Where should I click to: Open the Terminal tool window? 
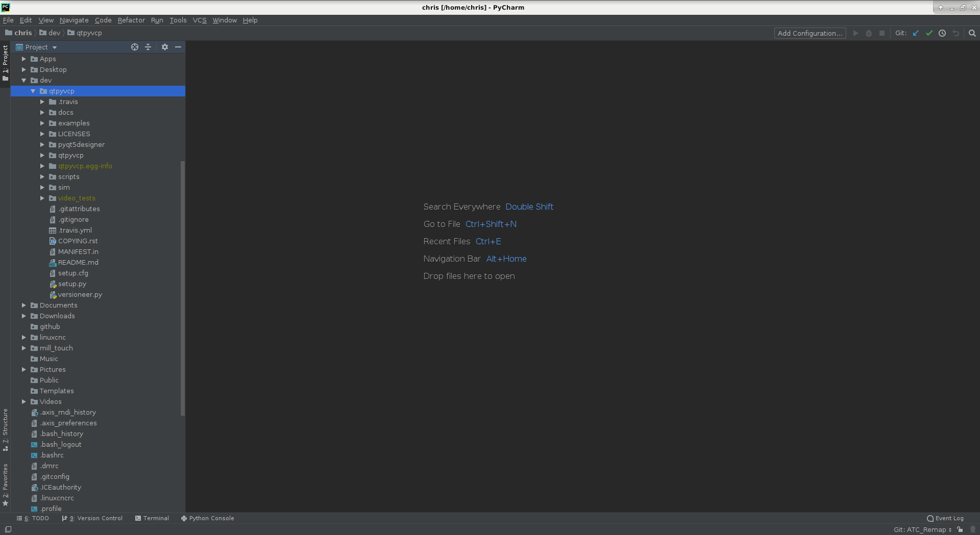pos(152,518)
